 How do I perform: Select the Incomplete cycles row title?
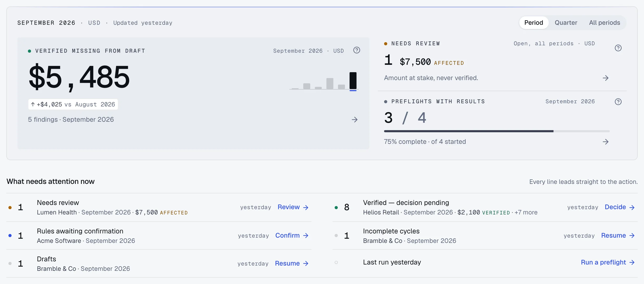click(x=391, y=231)
